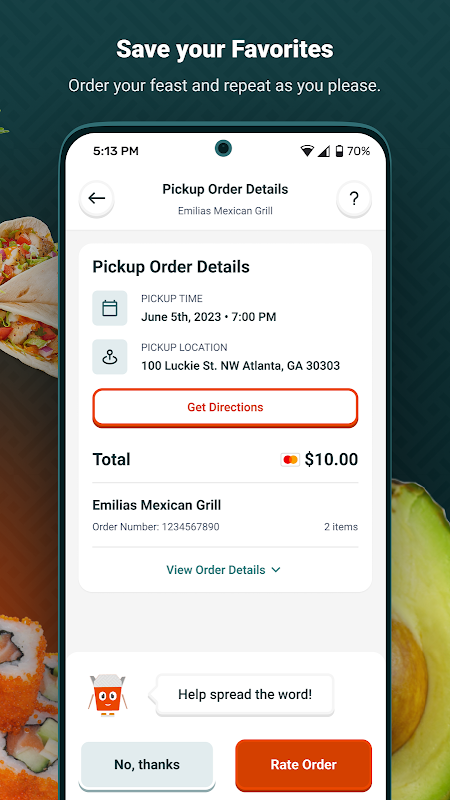This screenshot has width=450, height=800.
Task: Tap the $10.00 total amount
Action: pos(331,460)
